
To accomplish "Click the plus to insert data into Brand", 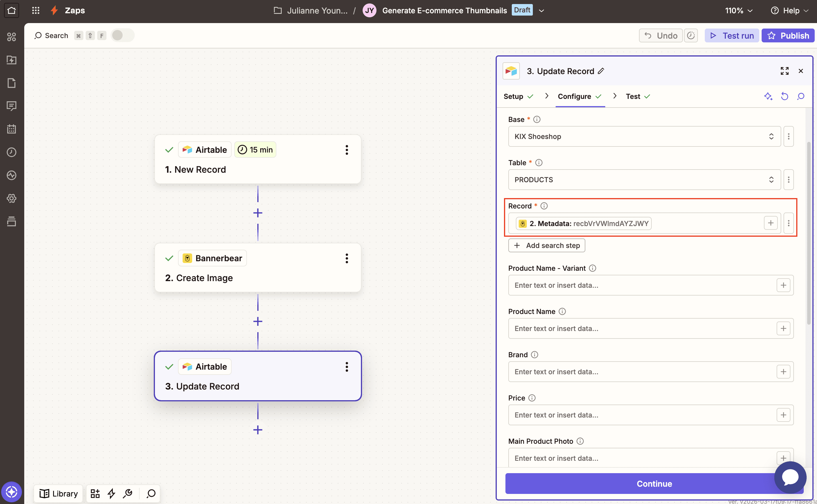I will [783, 372].
